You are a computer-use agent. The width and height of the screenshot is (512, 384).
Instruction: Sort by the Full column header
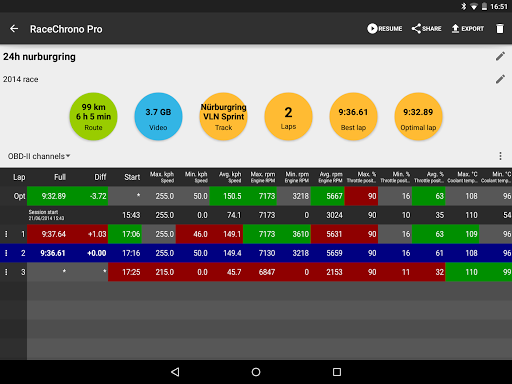(x=60, y=177)
